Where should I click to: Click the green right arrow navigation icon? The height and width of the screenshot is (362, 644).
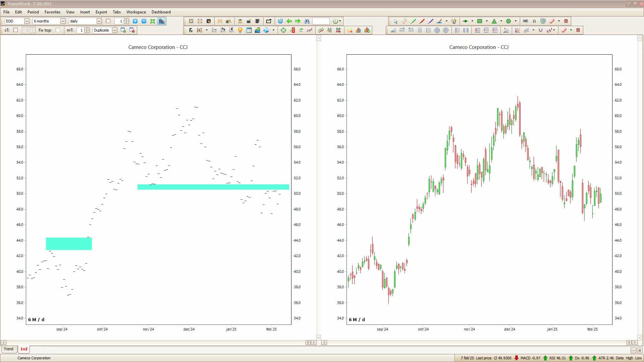click(298, 21)
